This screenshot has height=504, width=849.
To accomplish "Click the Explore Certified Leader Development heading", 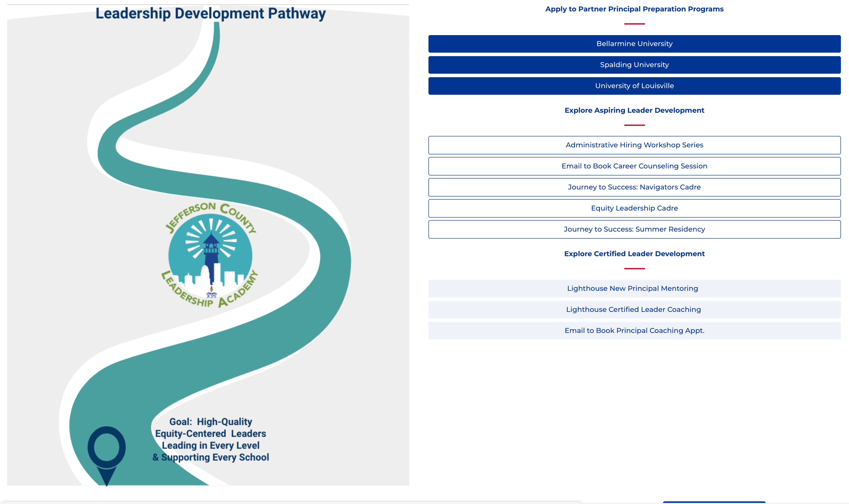I will pos(634,254).
